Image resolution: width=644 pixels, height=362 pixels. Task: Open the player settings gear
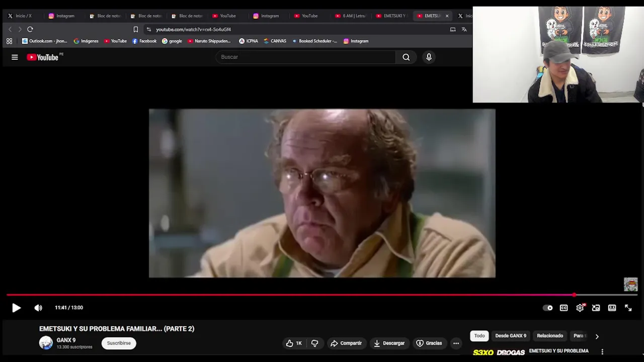click(x=580, y=308)
